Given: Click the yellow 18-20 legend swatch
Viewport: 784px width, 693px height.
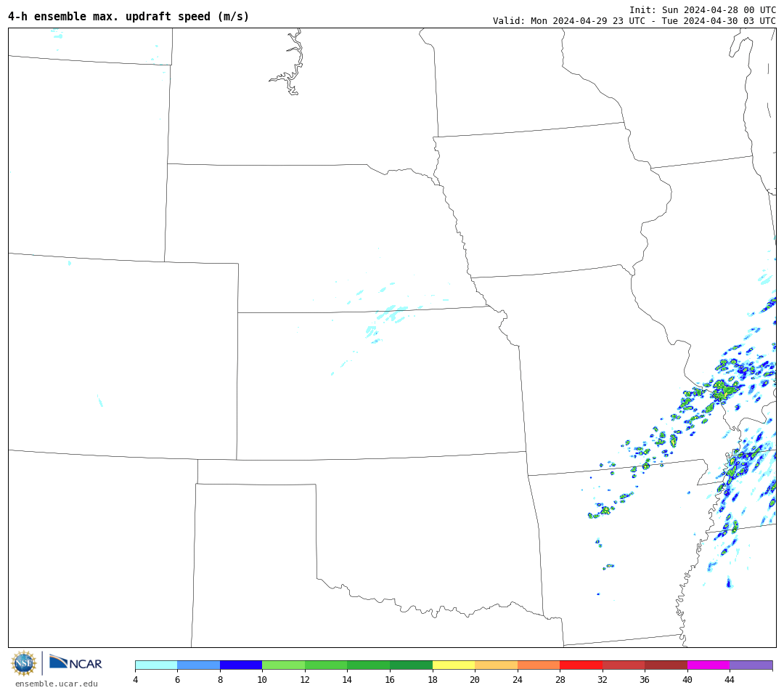Looking at the screenshot, I should 454,665.
